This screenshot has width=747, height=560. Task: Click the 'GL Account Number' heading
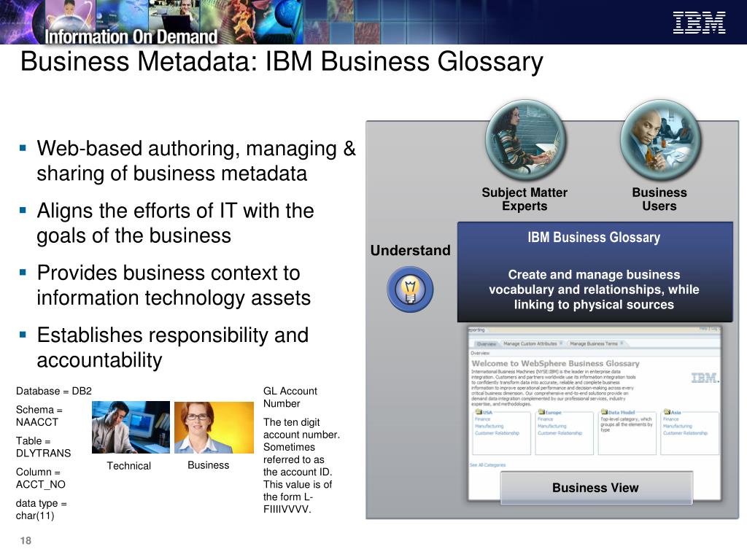tap(290, 397)
